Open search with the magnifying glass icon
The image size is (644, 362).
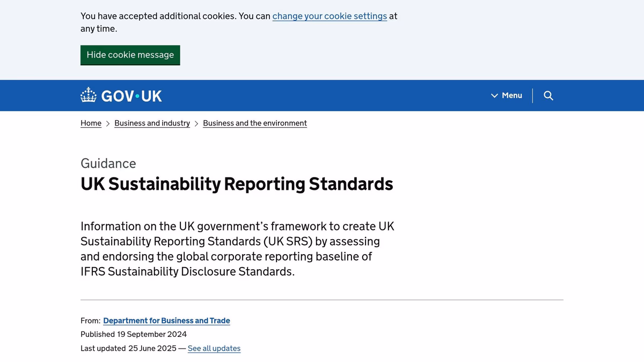tap(548, 95)
